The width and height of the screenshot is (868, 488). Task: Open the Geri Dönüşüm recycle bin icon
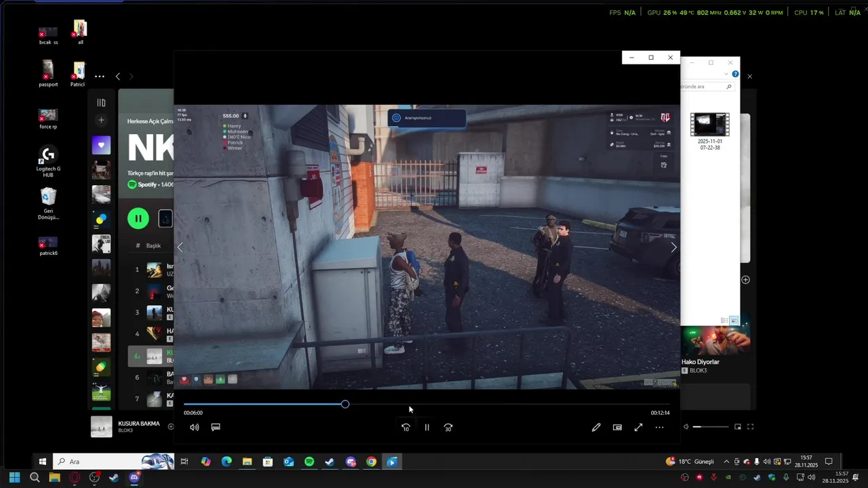point(48,204)
